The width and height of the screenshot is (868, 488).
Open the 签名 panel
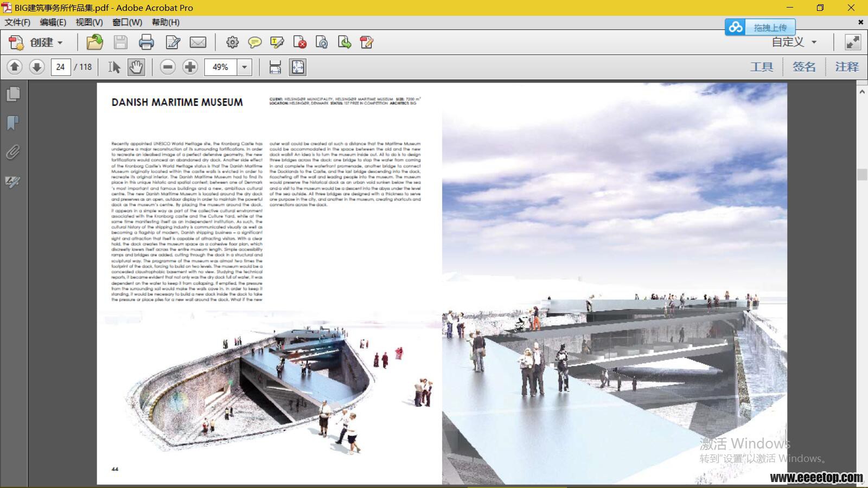click(x=804, y=67)
